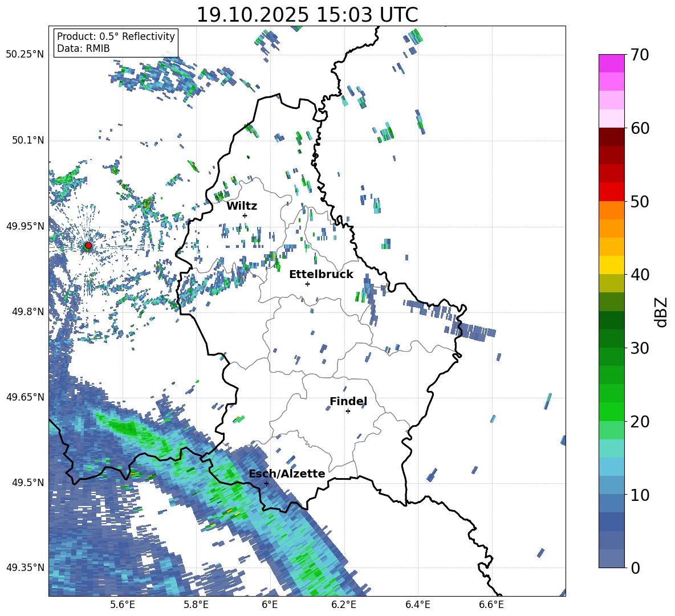675x616 pixels.
Task: Click the 30 tick on the colorbar
Action: click(640, 348)
